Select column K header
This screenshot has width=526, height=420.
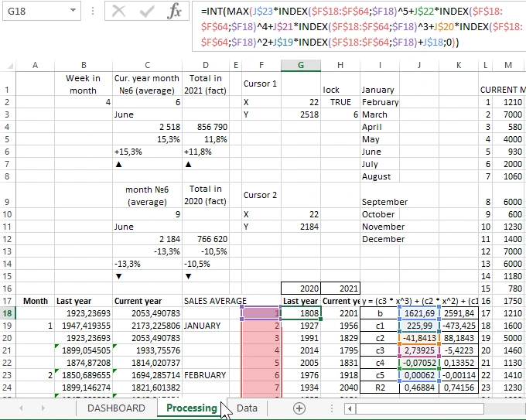(459, 66)
